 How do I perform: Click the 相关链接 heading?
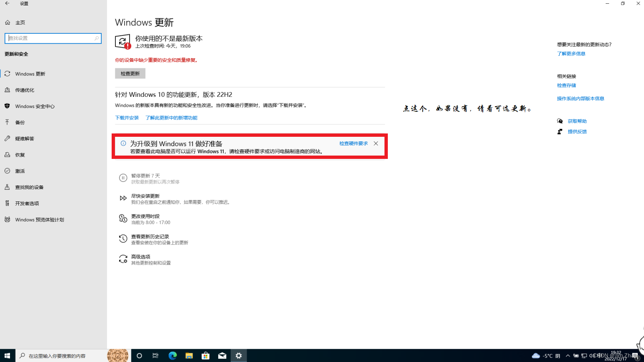(x=567, y=76)
